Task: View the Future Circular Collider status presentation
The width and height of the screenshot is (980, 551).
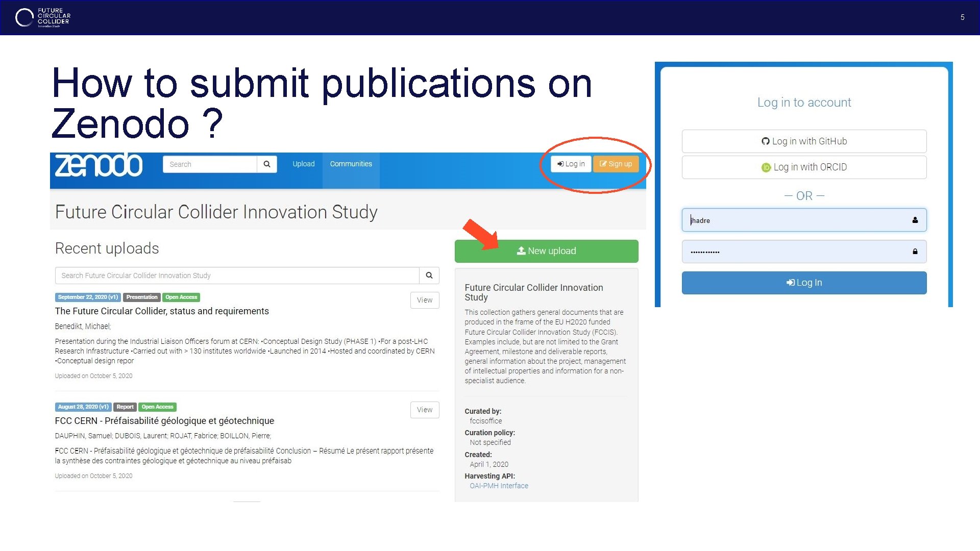Action: 424,300
